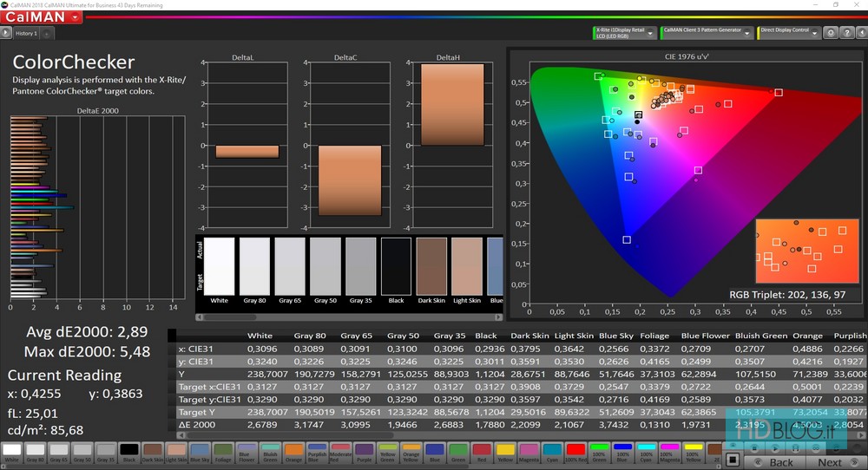Click the zoomed orange inset in CIE chart
This screenshot has width=868, height=470.
click(807, 251)
